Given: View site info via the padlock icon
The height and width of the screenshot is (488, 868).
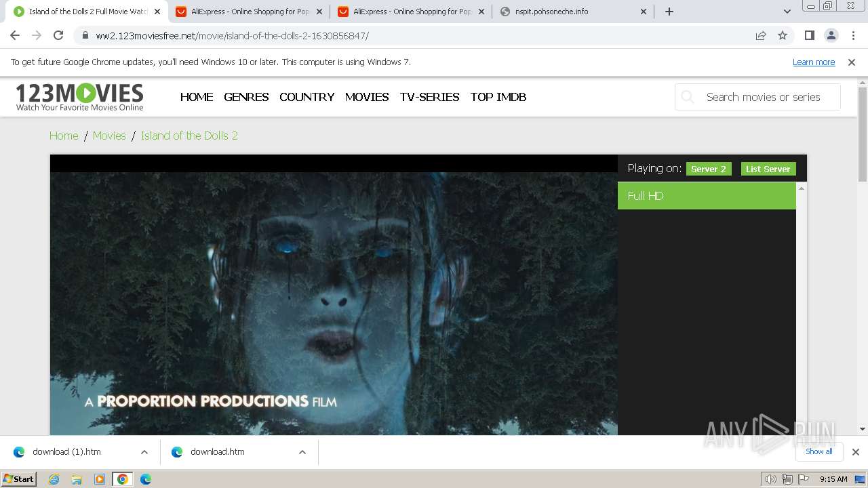Looking at the screenshot, I should pyautogui.click(x=84, y=36).
